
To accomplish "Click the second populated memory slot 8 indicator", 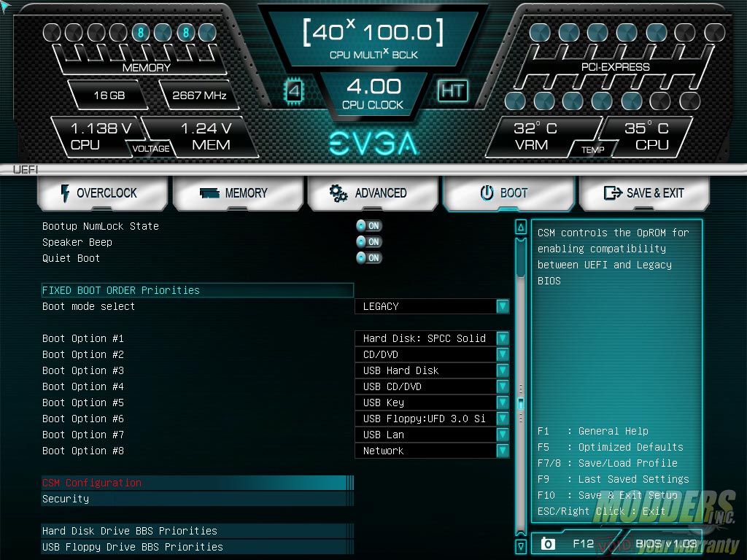I will tap(186, 32).
